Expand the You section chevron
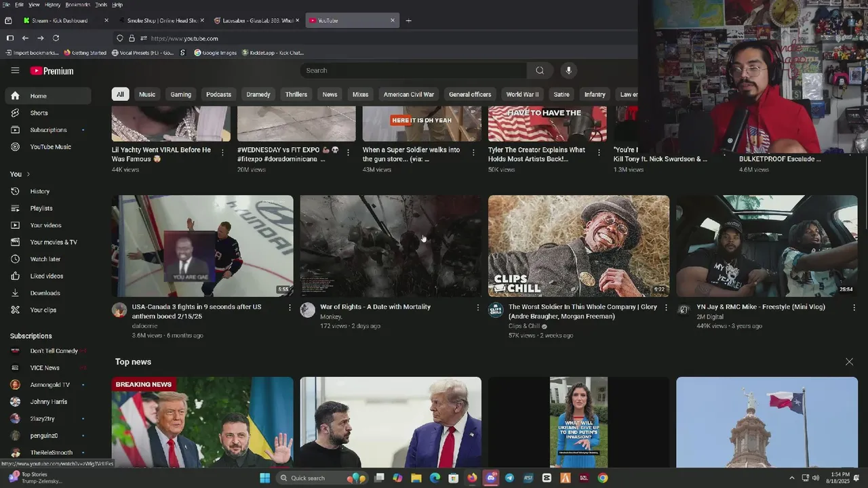Screen dimensions: 868x488 pos(28,174)
